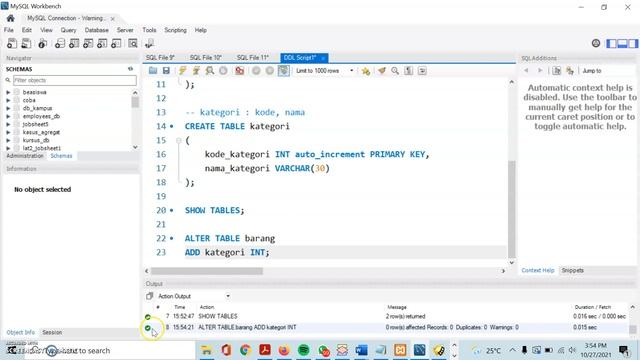Screen dimensions: 640x360
Task: Open the File menu
Action: 9,30
